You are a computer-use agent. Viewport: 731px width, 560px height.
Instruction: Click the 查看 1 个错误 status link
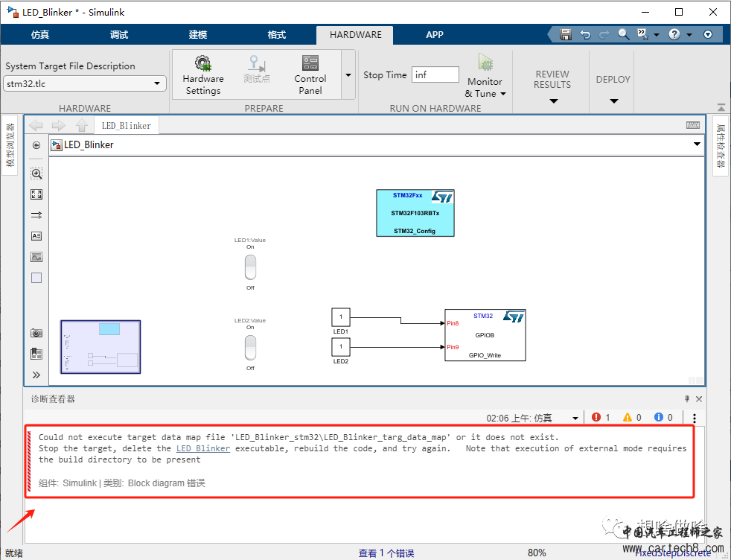point(386,553)
